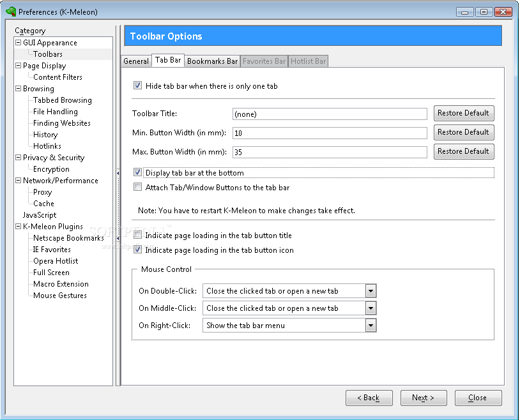This screenshot has width=520, height=420.
Task: Click the < Back button
Action: [x=369, y=398]
